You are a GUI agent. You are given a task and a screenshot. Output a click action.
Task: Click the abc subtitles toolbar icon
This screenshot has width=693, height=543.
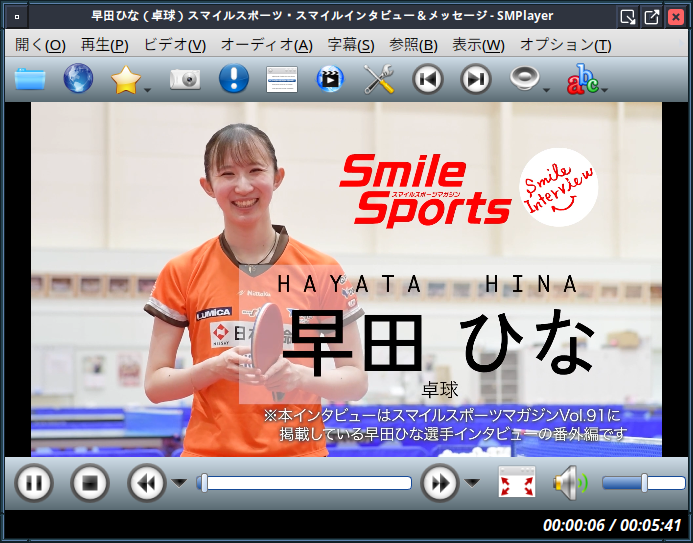(x=583, y=79)
